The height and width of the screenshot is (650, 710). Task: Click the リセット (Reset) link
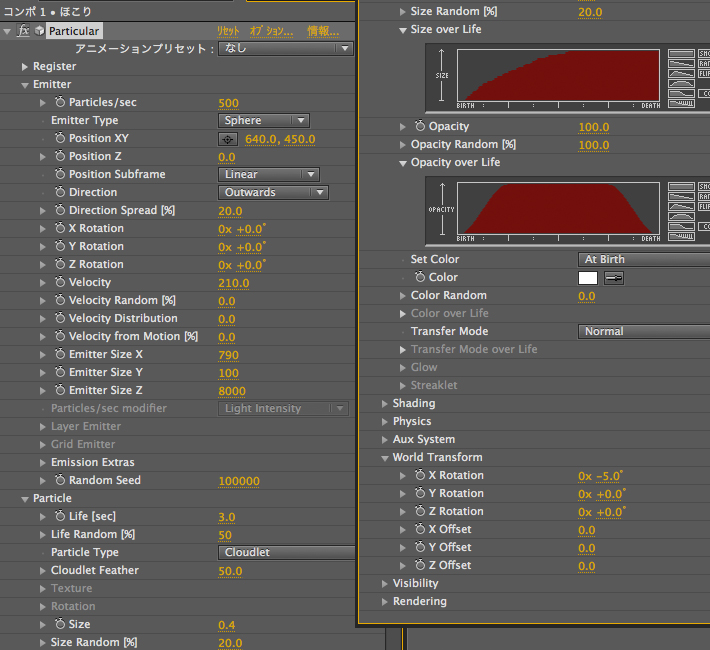pyautogui.click(x=228, y=32)
